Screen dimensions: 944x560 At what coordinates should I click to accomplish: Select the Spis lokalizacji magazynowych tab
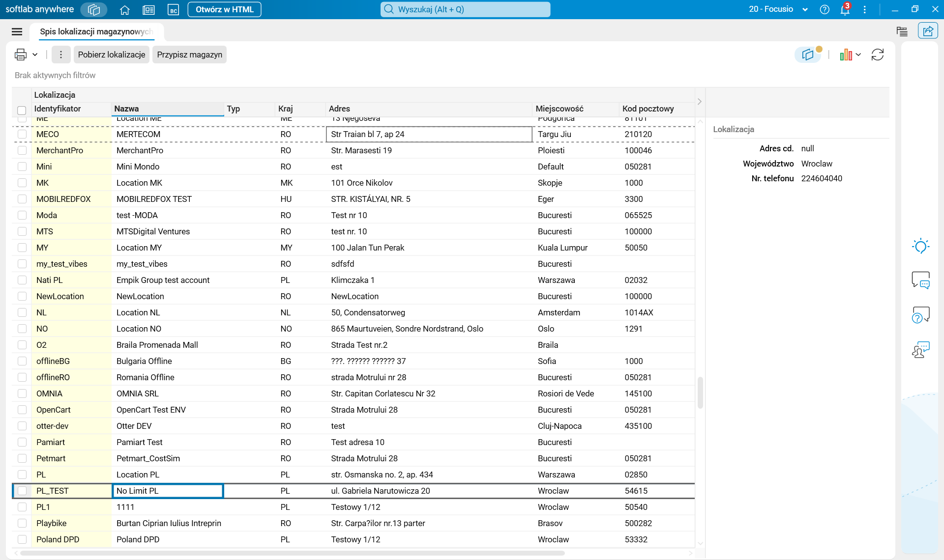point(96,31)
